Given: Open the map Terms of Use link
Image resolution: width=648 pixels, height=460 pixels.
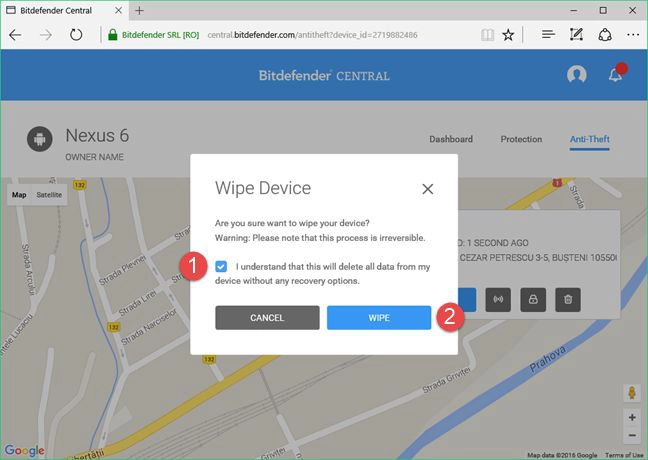Looking at the screenshot, I should click(624, 455).
